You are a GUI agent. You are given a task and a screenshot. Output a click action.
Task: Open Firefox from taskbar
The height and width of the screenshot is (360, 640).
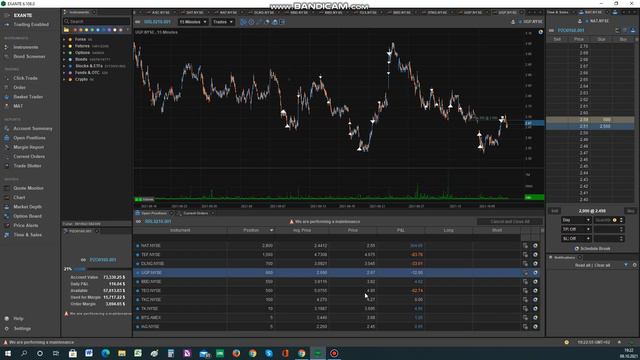coord(236,353)
